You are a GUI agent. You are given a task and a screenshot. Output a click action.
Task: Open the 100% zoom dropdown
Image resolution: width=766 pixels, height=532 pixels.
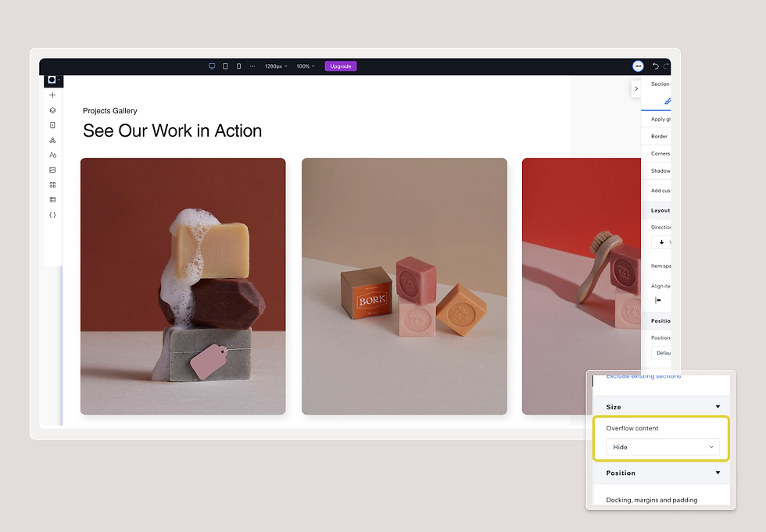pos(306,66)
